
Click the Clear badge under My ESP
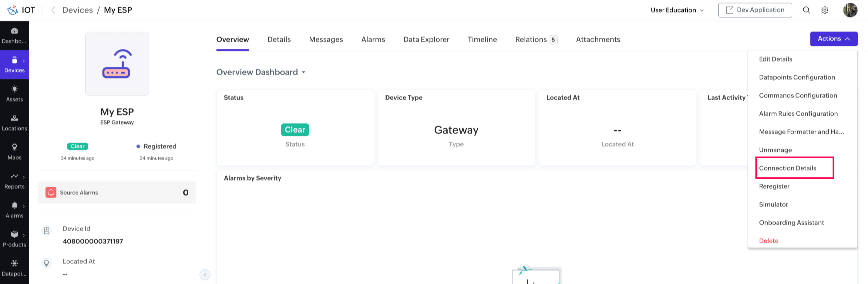pyautogui.click(x=78, y=146)
